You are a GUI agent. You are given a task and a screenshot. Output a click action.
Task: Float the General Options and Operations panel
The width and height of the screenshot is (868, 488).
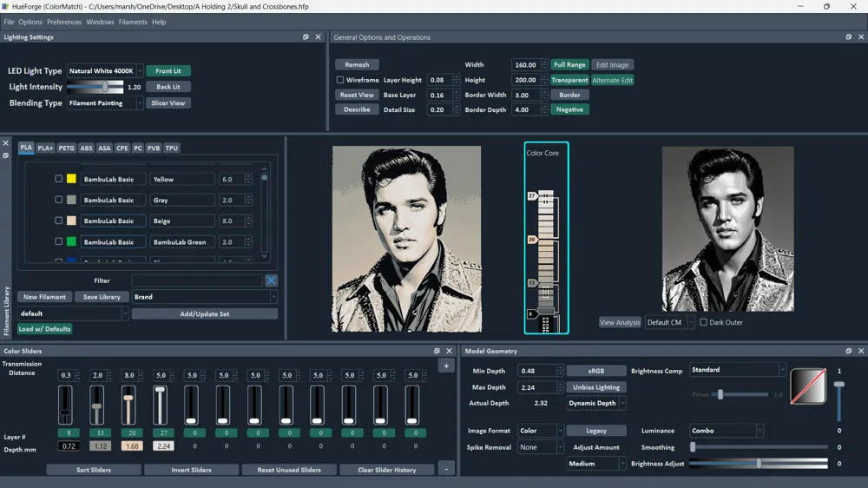tap(849, 37)
